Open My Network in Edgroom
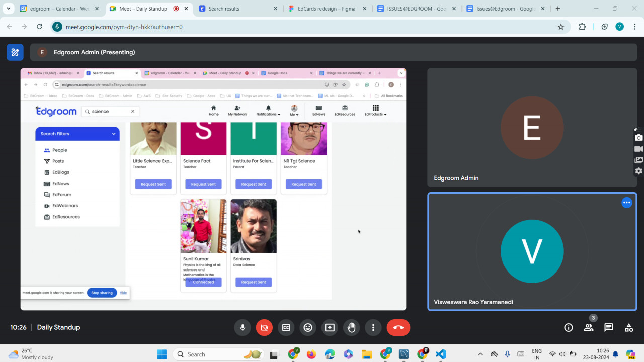Screen dimensions: 644x362 (237, 111)
